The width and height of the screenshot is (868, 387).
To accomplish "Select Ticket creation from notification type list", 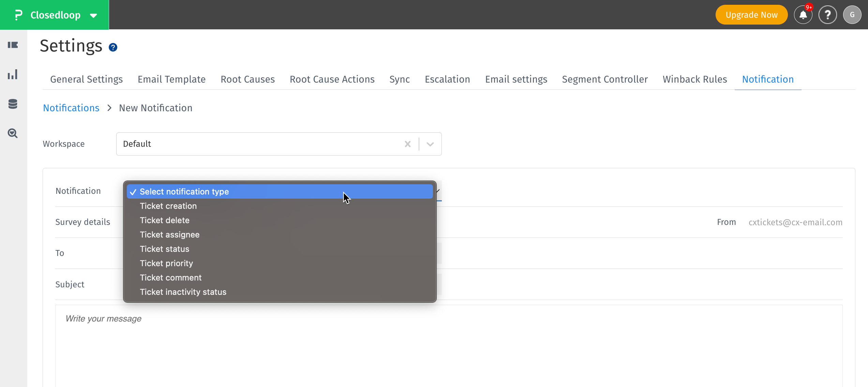I will coord(168,206).
